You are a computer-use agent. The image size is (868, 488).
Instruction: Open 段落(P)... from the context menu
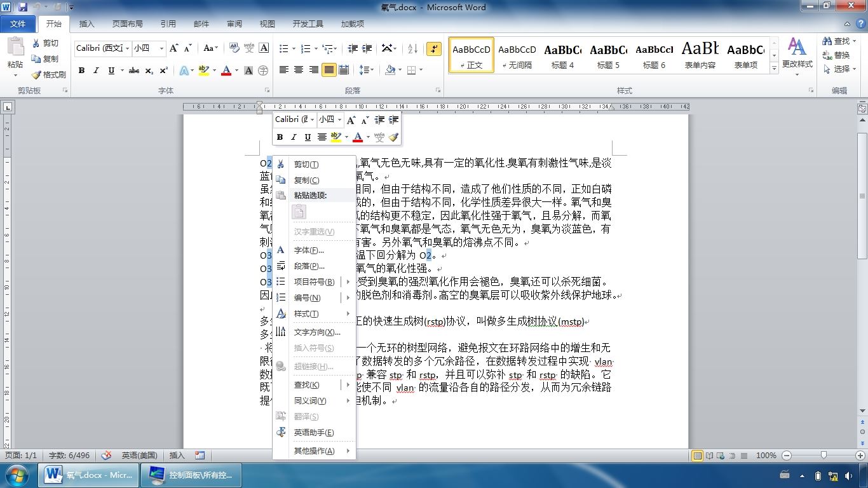tap(314, 266)
